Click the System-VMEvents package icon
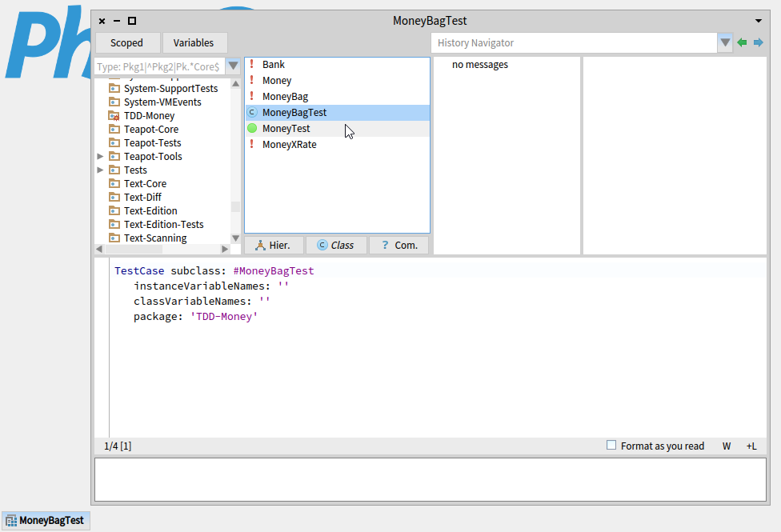Image resolution: width=781 pixels, height=532 pixels. [114, 102]
